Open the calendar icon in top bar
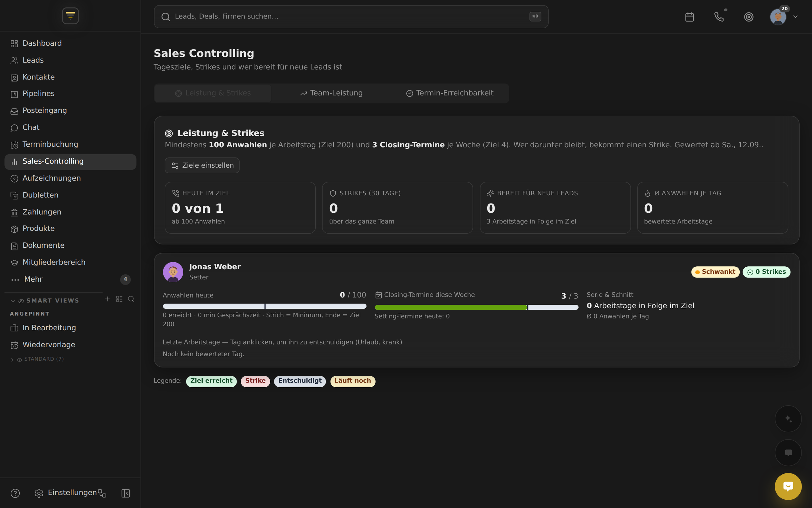 coord(689,17)
